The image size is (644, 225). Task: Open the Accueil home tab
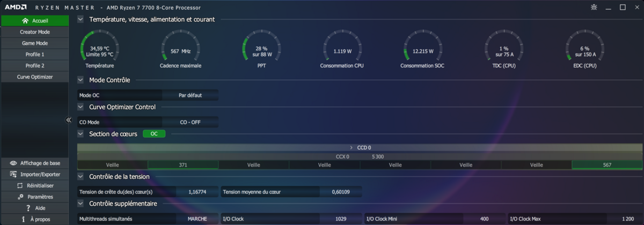click(34, 21)
